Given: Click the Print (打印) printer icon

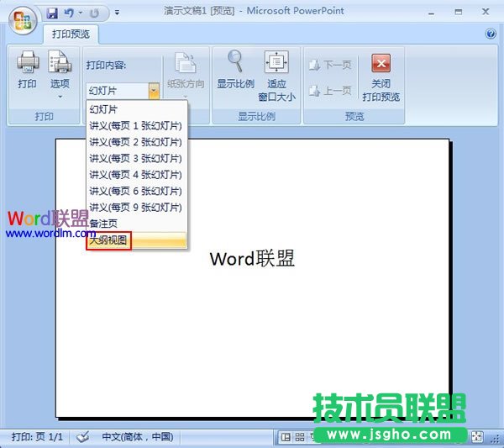Looking at the screenshot, I should click(x=27, y=62).
